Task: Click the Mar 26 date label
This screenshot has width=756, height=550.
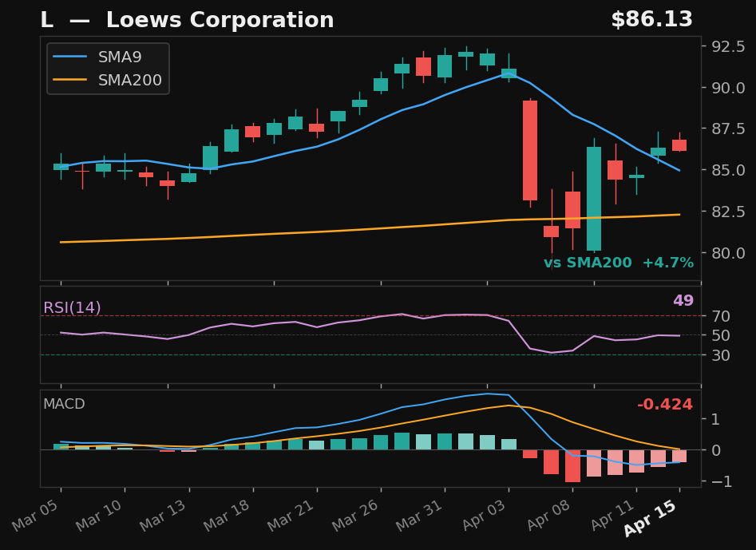Action: pos(355,516)
